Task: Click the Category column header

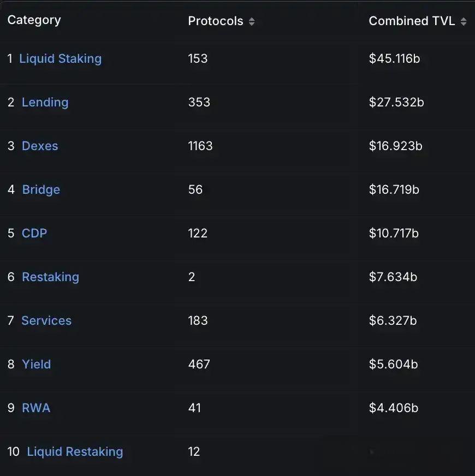Action: (34, 20)
